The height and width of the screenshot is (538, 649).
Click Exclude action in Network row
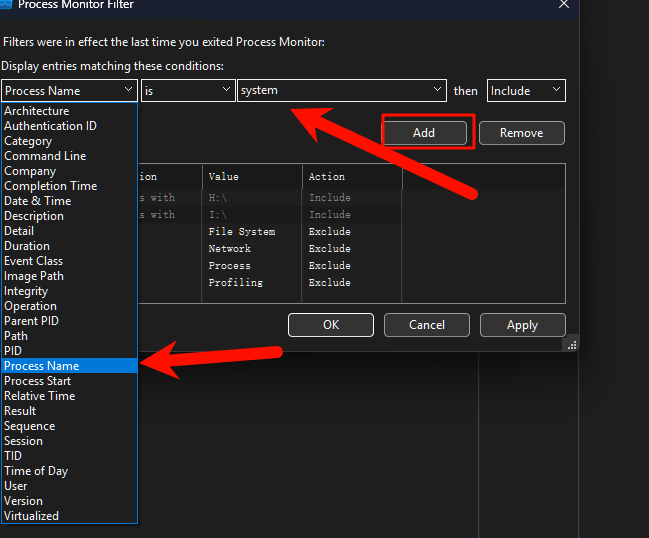(329, 249)
